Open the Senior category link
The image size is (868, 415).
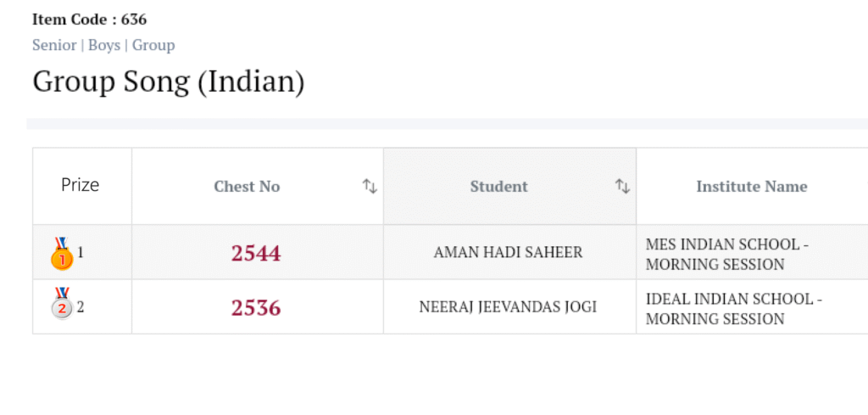54,45
